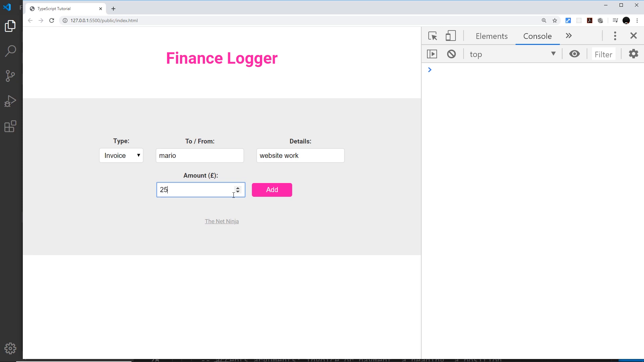Screen dimensions: 644x362
Task: Open the Extensions view
Action: 10,126
